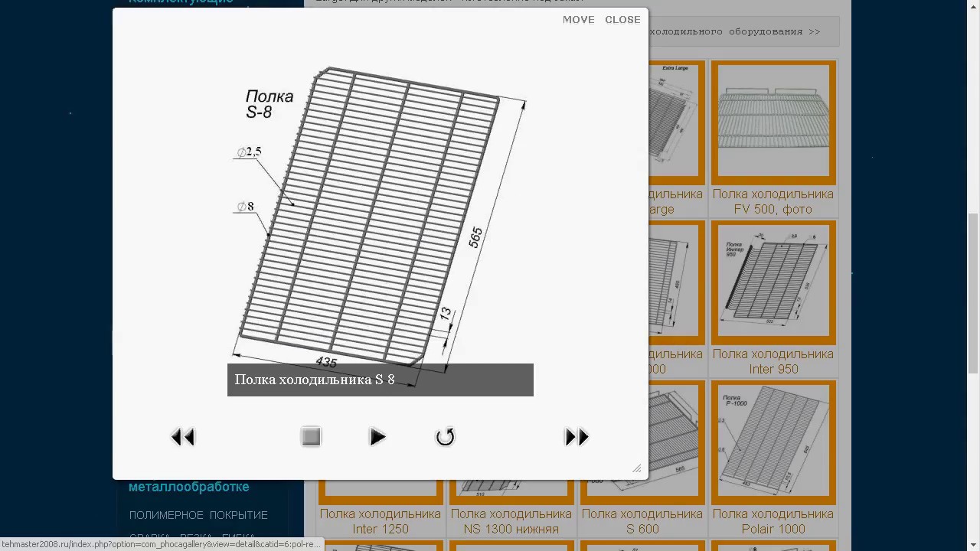Open thumbnail Полка холодильника Polair 1000

(773, 442)
